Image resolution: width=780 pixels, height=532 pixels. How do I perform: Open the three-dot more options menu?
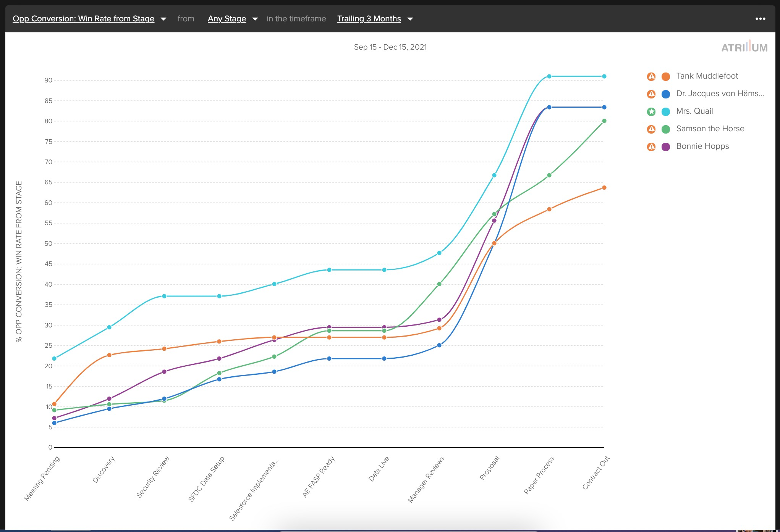[760, 19]
